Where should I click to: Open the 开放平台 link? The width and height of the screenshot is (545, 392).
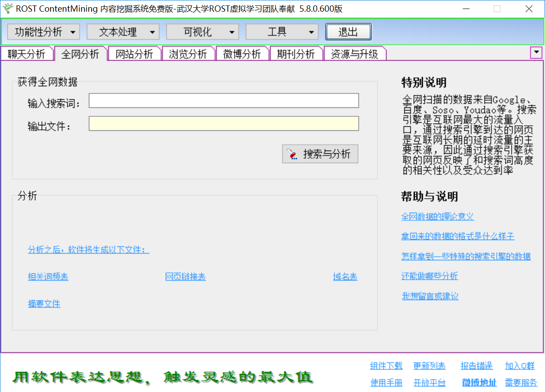[430, 383]
